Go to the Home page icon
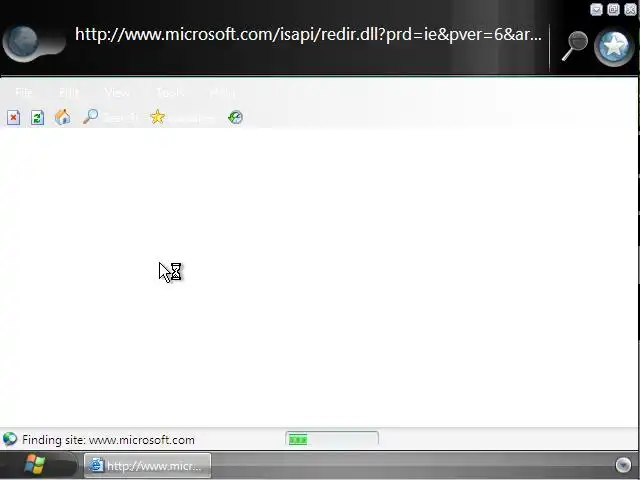 click(62, 118)
